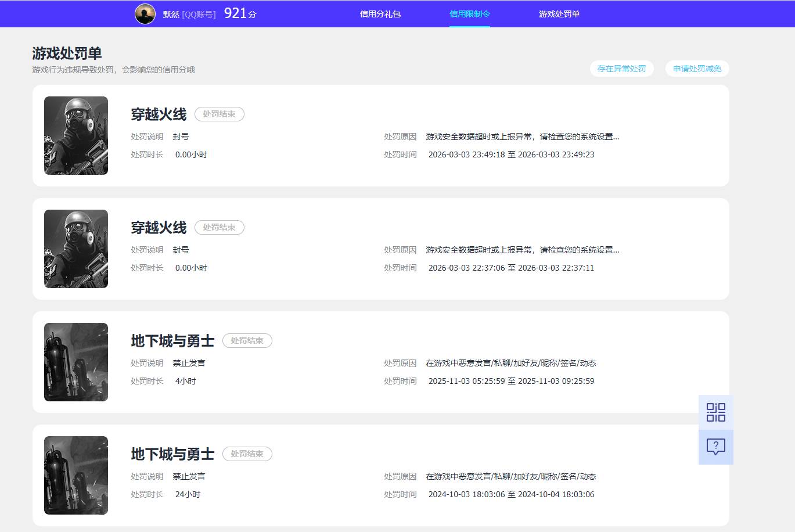
Task: Click the 存在异常处罚 button
Action: click(621, 69)
